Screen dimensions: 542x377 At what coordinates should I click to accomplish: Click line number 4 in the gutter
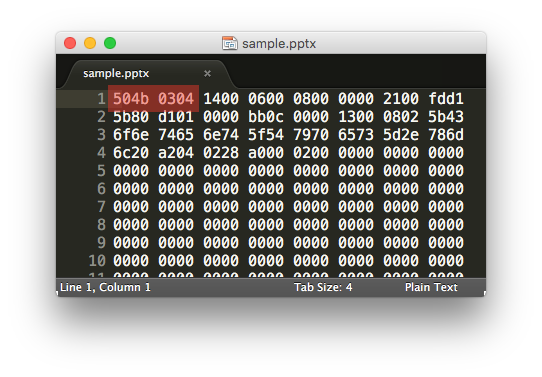coord(101,153)
